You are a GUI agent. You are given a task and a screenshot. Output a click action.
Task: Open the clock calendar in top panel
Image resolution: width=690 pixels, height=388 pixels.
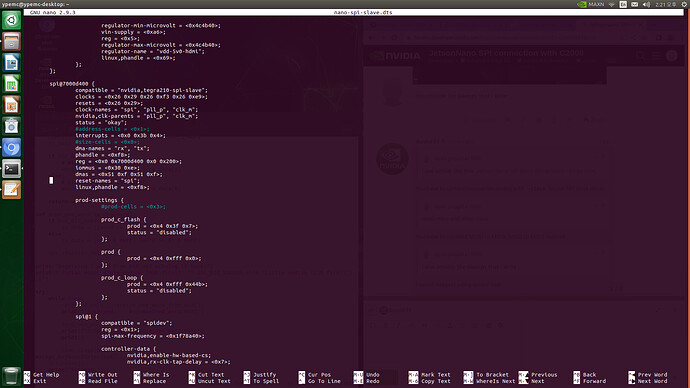[665, 4]
